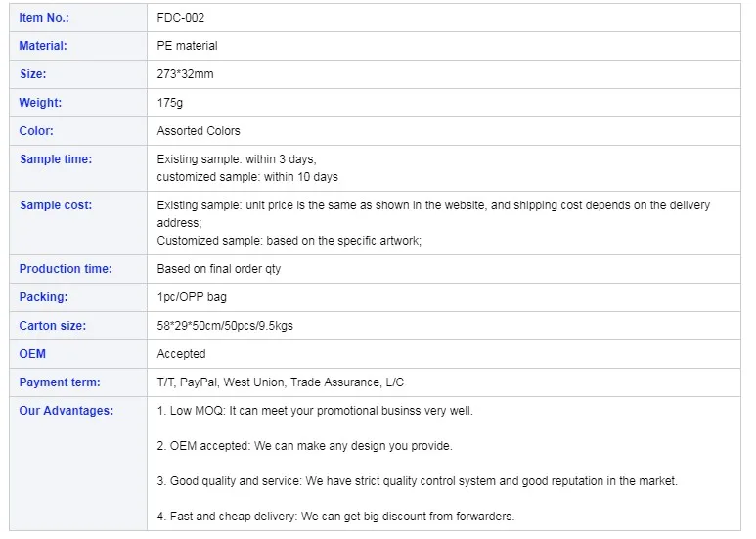Click the 273*32mm size value
Screen dimensions: 756x539
click(x=185, y=74)
